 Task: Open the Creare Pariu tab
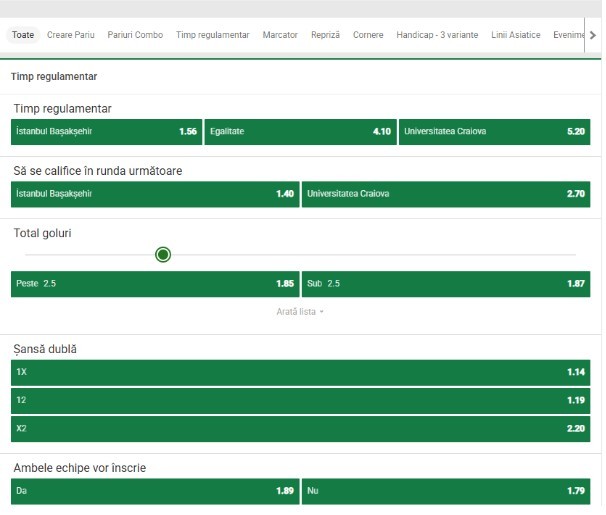(71, 35)
